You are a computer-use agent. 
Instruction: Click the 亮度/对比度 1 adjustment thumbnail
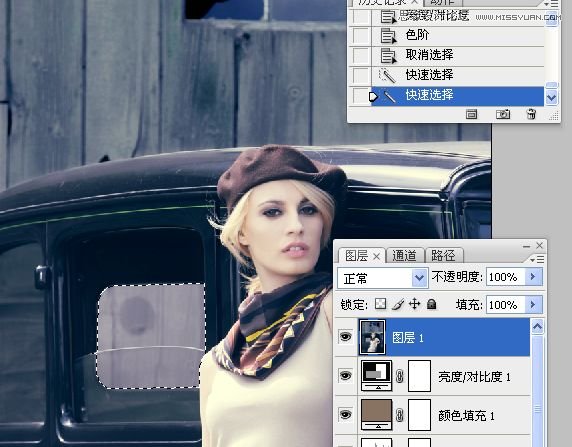pyautogui.click(x=376, y=375)
